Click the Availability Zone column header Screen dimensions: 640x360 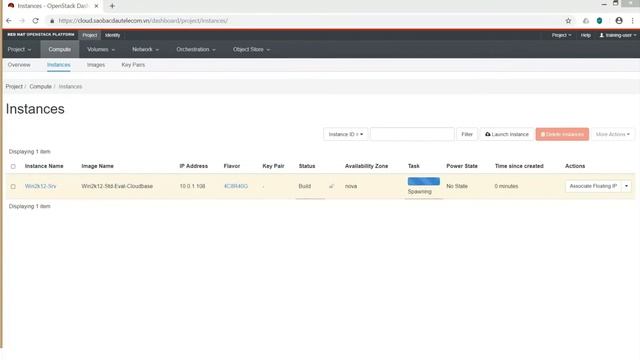(366, 166)
